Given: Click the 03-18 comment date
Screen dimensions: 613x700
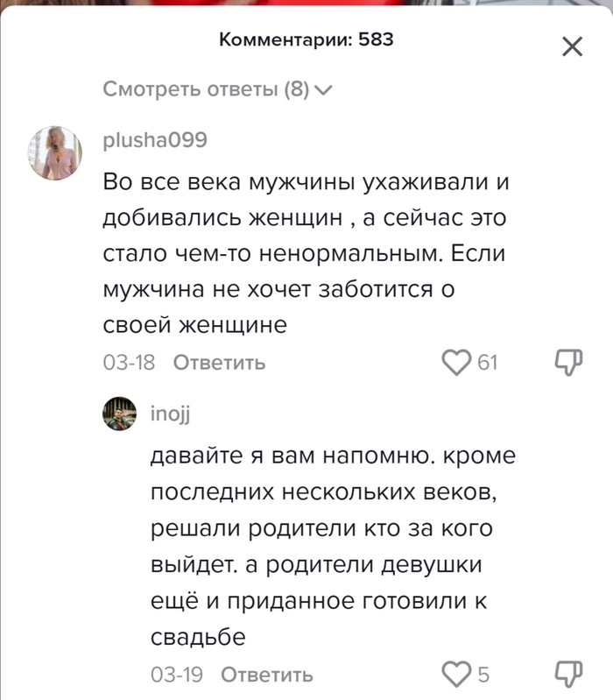Looking at the screenshot, I should [129, 362].
